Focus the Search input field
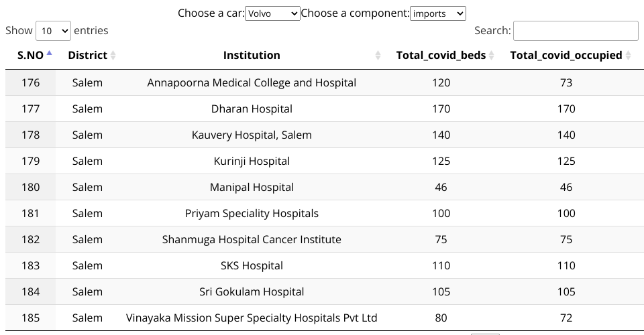Screen dimensions: 644x335 click(575, 31)
